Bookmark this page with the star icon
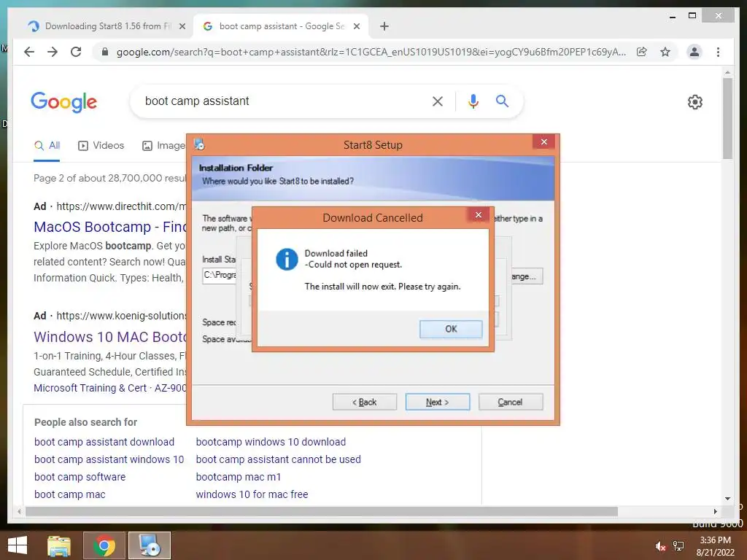The image size is (747, 560). [665, 52]
